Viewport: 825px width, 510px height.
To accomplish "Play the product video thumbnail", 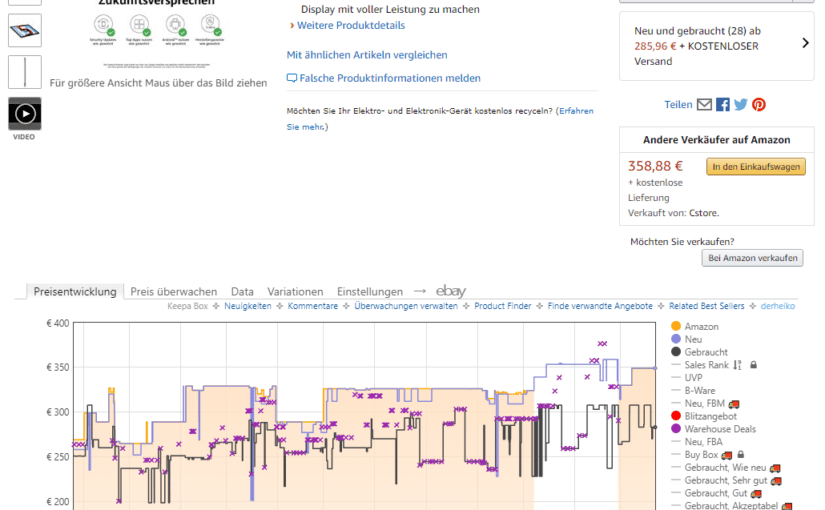I will point(25,114).
